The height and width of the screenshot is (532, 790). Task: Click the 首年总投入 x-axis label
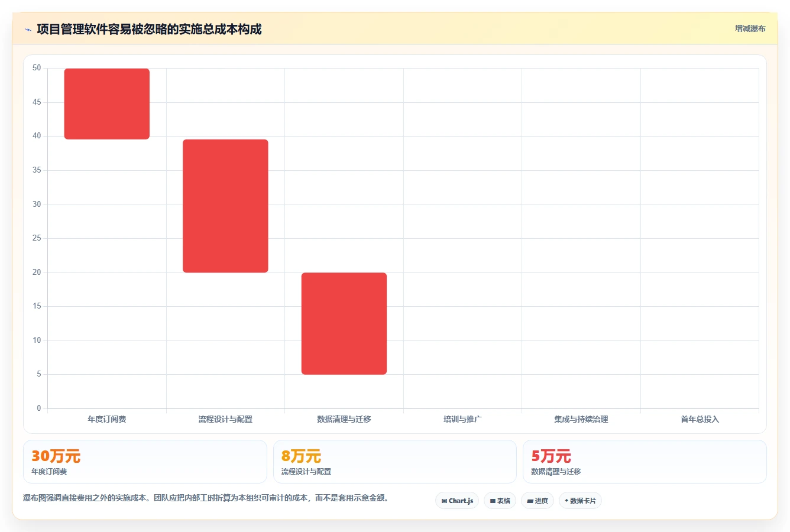pyautogui.click(x=700, y=419)
